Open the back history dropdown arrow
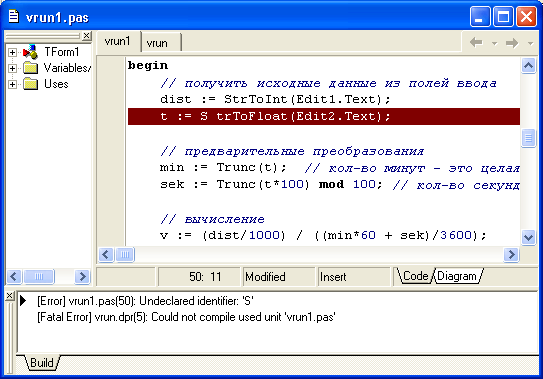The width and height of the screenshot is (543, 379). click(494, 43)
